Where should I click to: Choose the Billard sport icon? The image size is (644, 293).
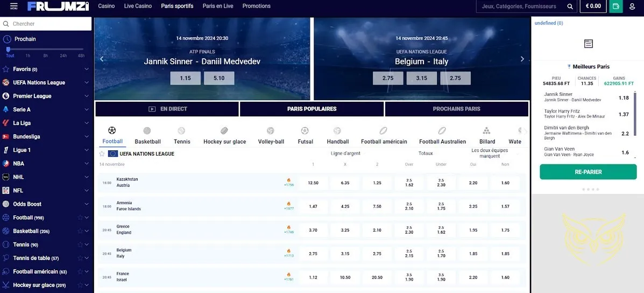tap(486, 131)
